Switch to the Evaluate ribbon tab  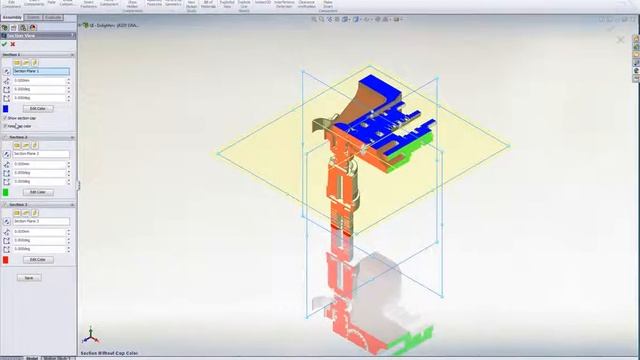pyautogui.click(x=53, y=18)
